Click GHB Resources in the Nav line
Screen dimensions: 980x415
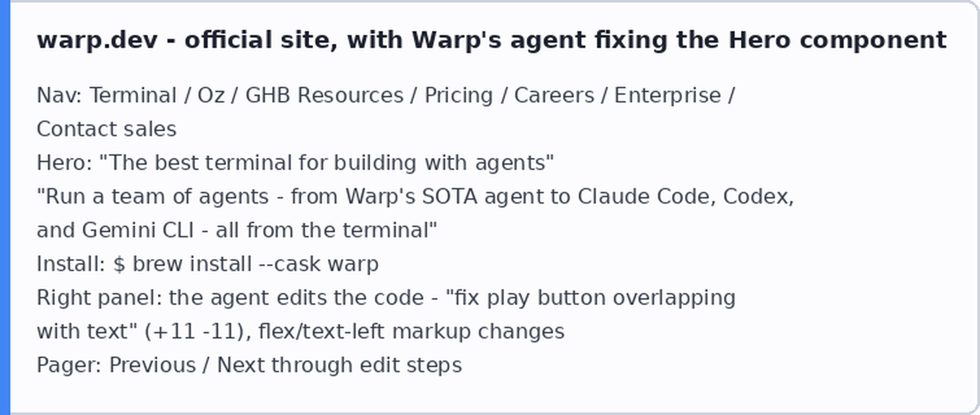[x=324, y=95]
